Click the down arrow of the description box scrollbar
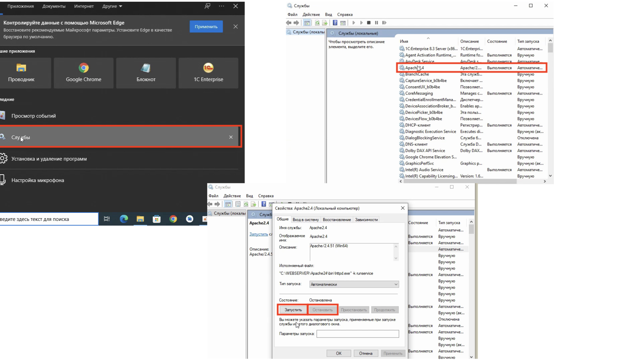The height and width of the screenshot is (362, 644). pyautogui.click(x=396, y=258)
